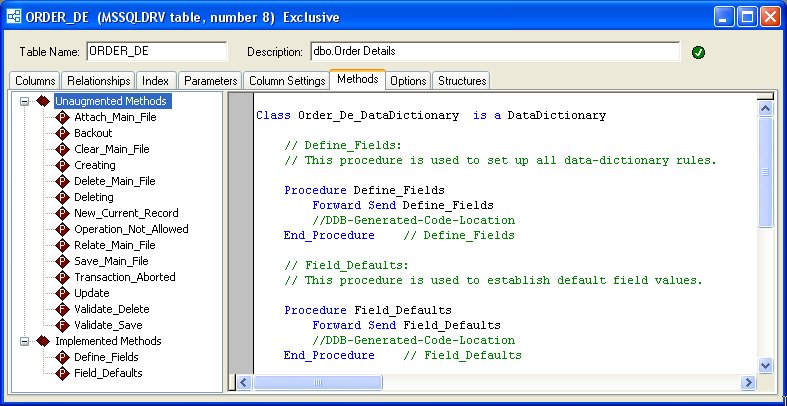Select Define_Fields under Implemented Methods
Screen dimensions: 787x406
[x=106, y=357]
